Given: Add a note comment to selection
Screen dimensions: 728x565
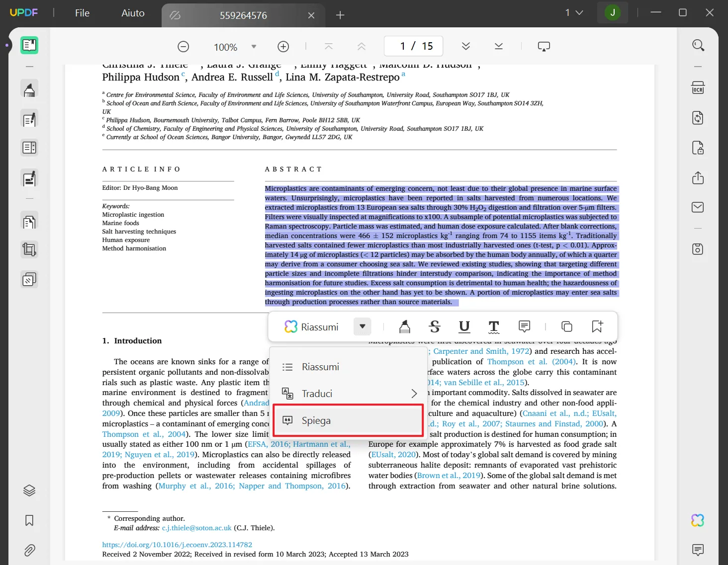Looking at the screenshot, I should pos(524,326).
